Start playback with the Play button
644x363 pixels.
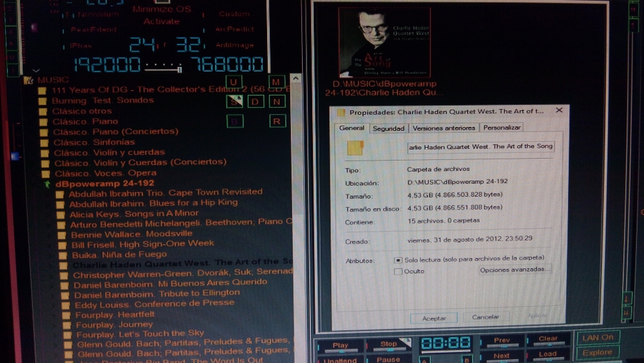[340, 346]
